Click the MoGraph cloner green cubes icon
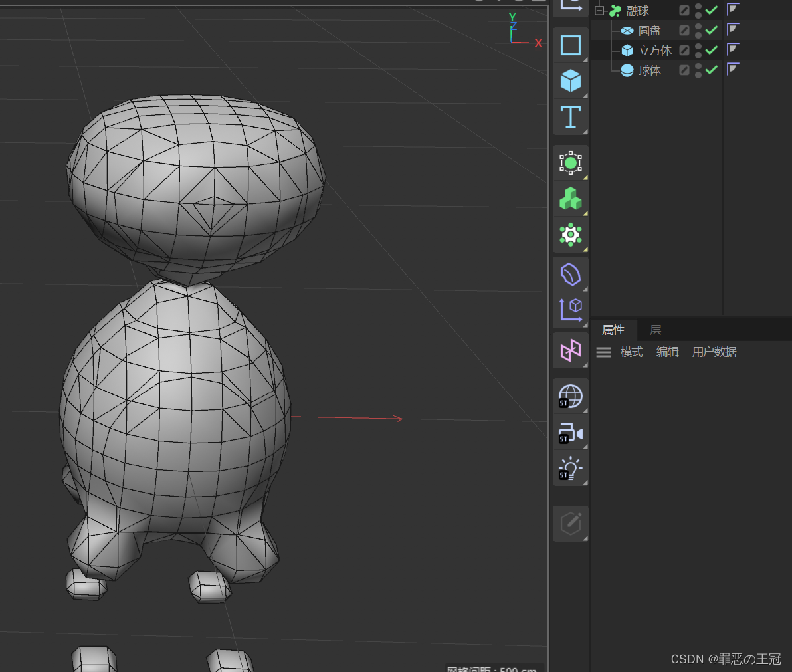The height and width of the screenshot is (672, 792). 571,199
